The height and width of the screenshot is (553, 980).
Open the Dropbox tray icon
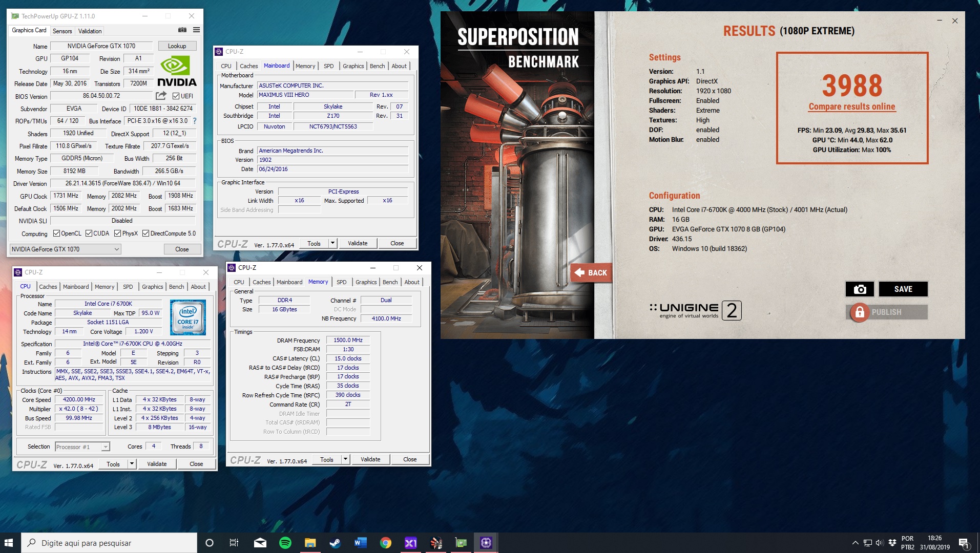coord(892,543)
